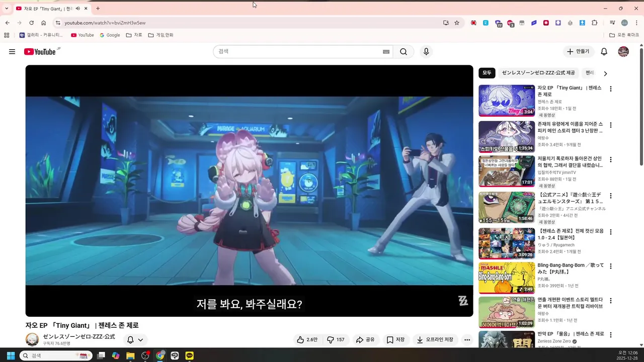This screenshot has width=644, height=362.
Task: Click the blue download arrow extension icon
Action: [582, 23]
